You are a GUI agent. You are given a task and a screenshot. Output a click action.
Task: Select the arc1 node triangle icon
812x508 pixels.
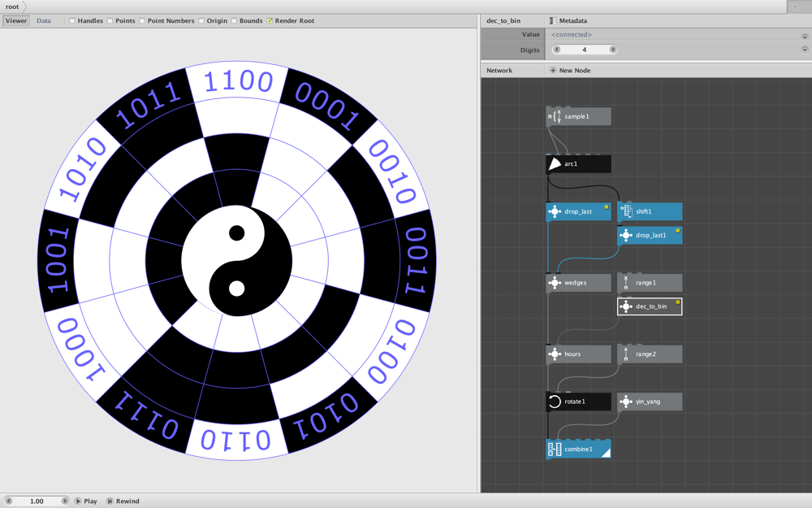[555, 164]
